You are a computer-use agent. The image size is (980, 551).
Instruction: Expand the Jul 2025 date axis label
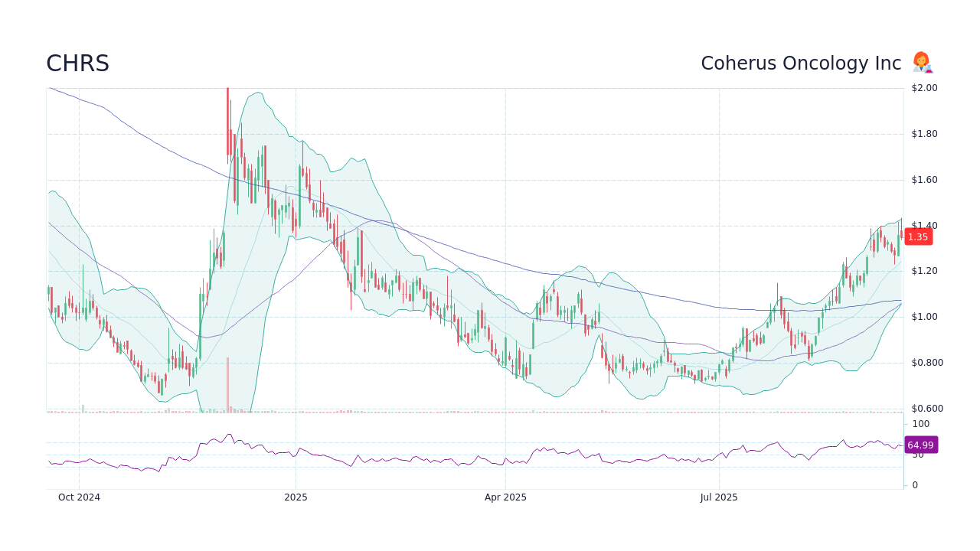pos(718,497)
